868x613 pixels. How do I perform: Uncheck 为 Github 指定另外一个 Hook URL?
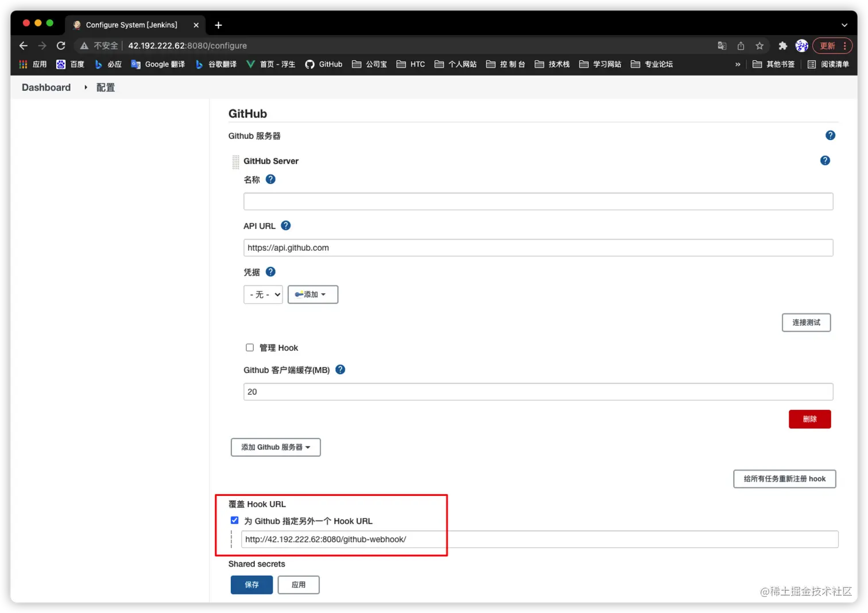(234, 520)
